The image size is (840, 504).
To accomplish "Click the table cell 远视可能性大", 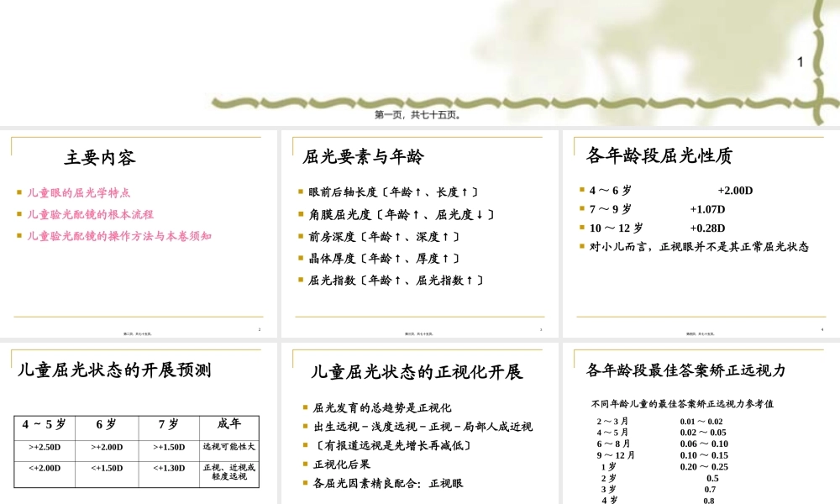I will pos(227,447).
